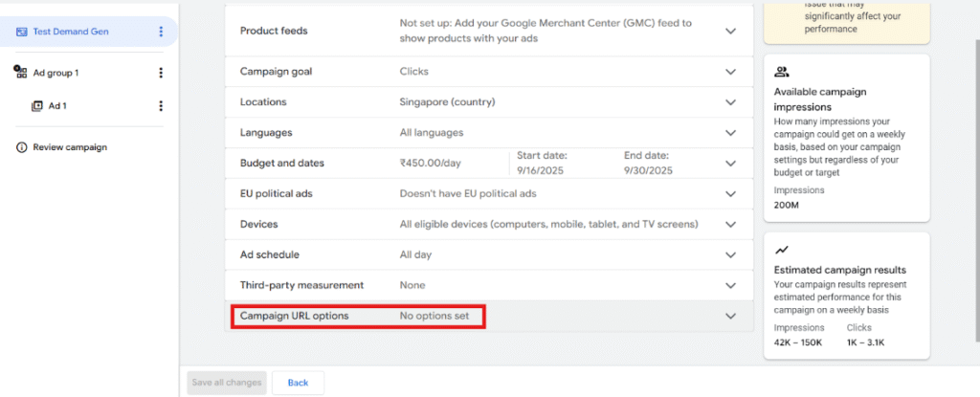Viewport: 980px width, 397px height.
Task: Open Test Demand Gen three-dot menu
Action: point(161,32)
